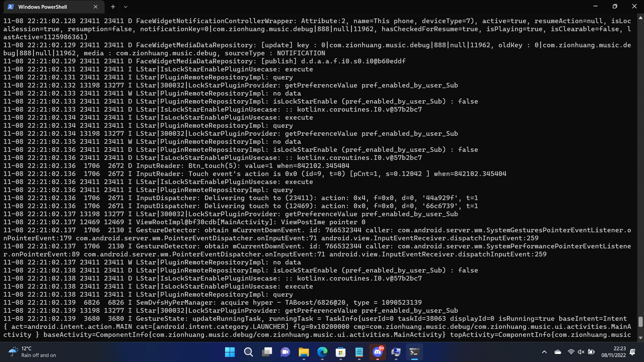Open Task View from taskbar
This screenshot has height=362, width=644.
pos(267,352)
